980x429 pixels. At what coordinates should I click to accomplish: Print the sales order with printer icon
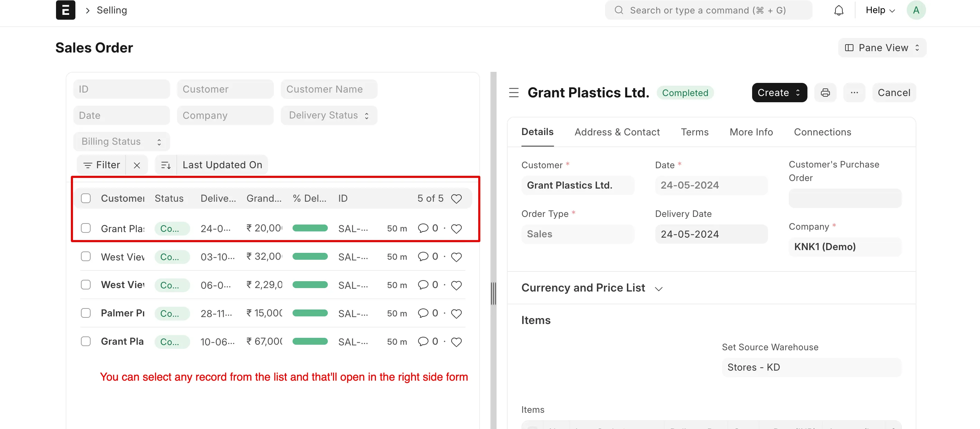coord(825,92)
